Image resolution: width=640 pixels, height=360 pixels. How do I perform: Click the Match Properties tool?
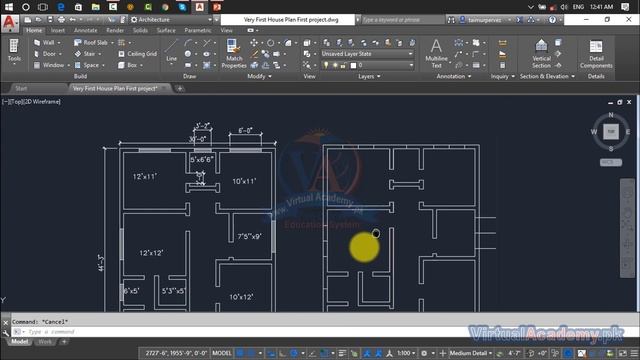(234, 53)
